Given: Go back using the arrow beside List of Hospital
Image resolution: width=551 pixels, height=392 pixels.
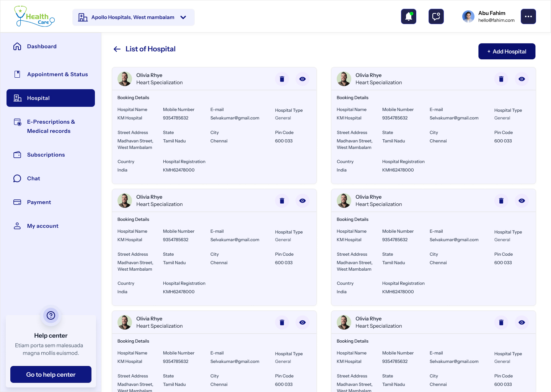Looking at the screenshot, I should click(x=117, y=49).
